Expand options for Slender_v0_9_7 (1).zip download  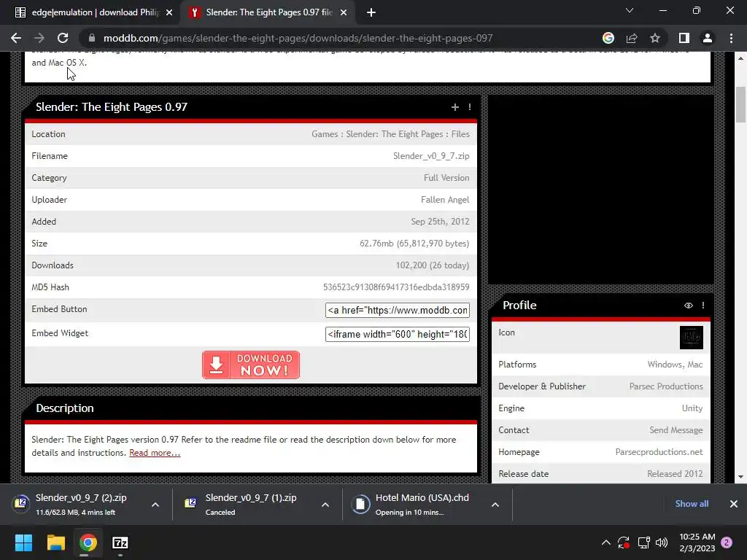tap(325, 505)
